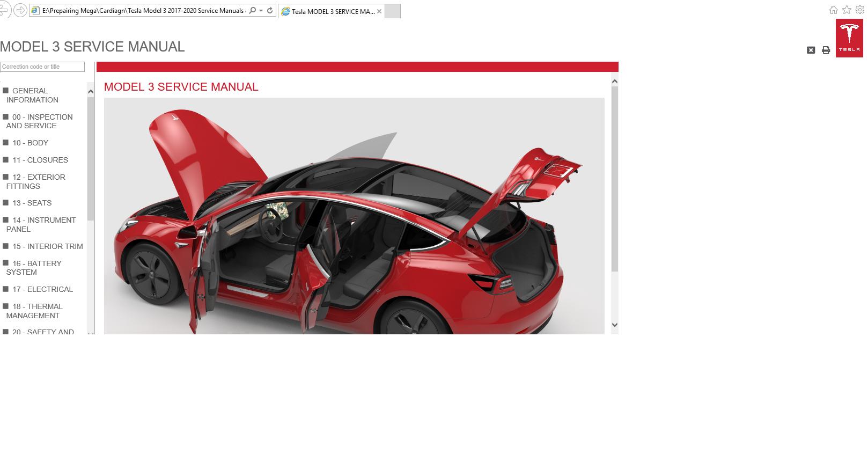Click the Print icon

click(x=826, y=50)
